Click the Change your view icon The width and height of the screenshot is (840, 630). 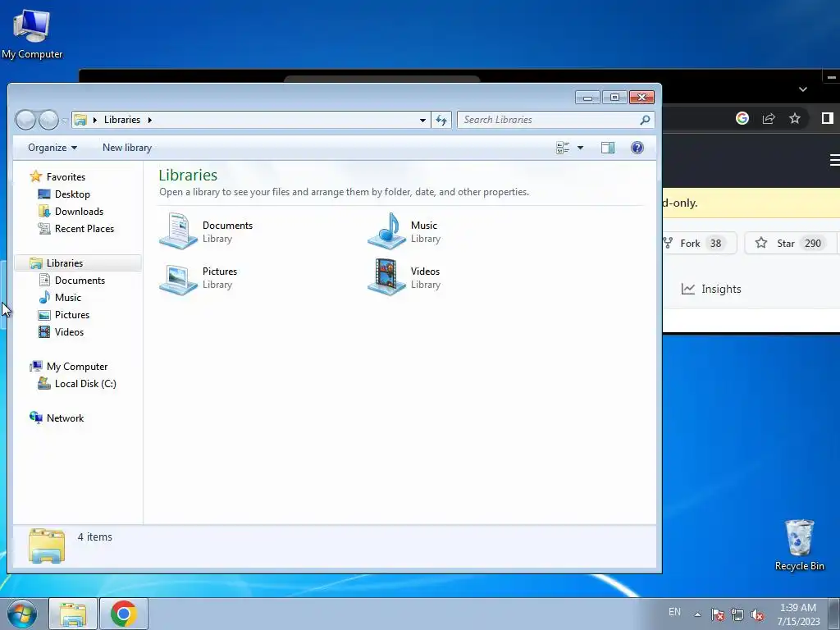pos(563,148)
